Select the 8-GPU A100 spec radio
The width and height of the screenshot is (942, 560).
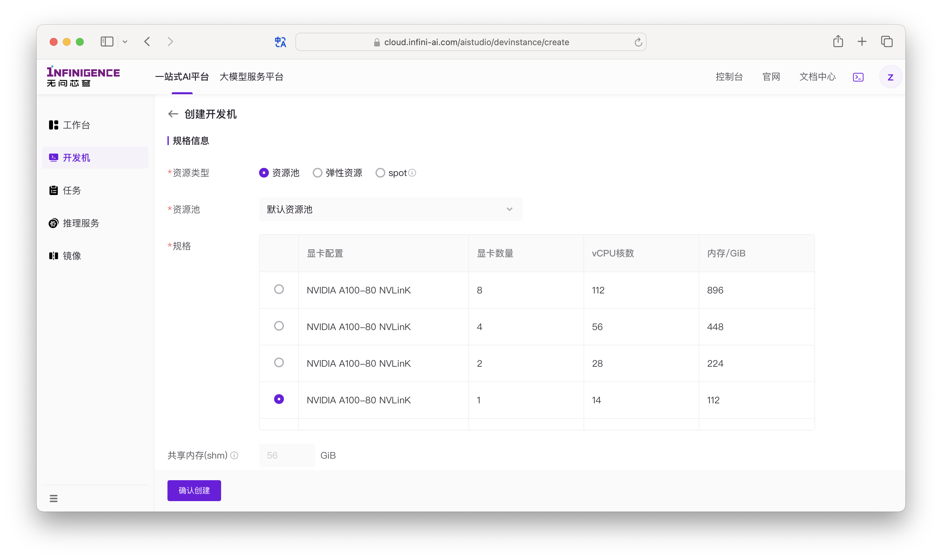point(279,289)
